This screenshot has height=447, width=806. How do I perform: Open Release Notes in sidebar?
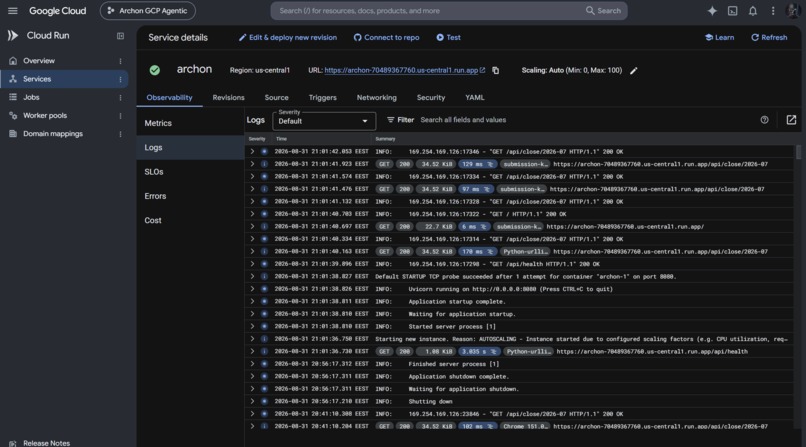tap(46, 443)
